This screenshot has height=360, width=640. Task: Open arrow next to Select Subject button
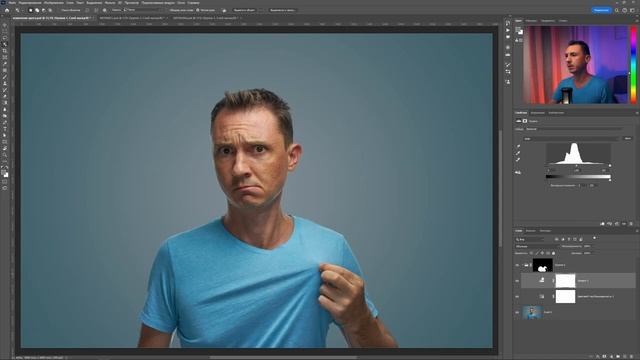point(261,10)
